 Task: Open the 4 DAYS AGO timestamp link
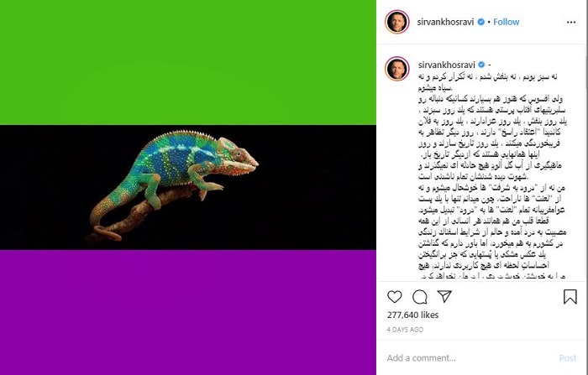pyautogui.click(x=405, y=330)
